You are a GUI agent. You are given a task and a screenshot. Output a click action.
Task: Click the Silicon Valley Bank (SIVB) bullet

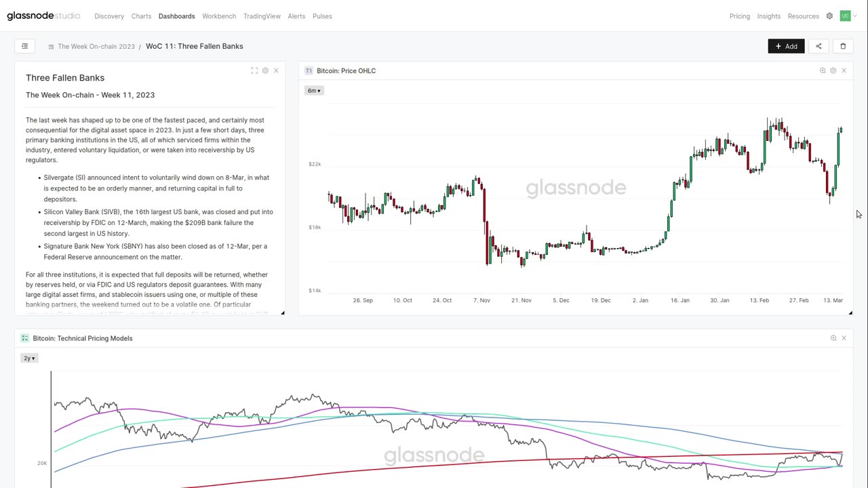[x=159, y=222]
